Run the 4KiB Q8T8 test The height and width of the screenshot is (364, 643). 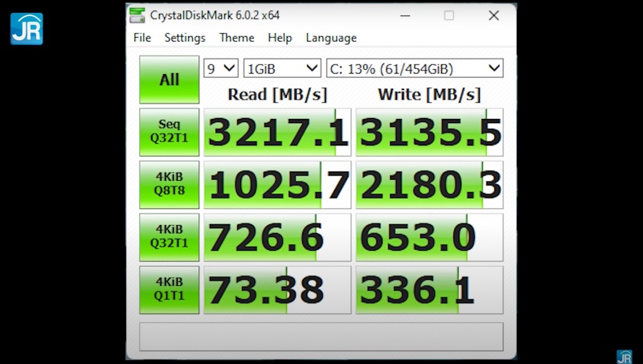(169, 184)
